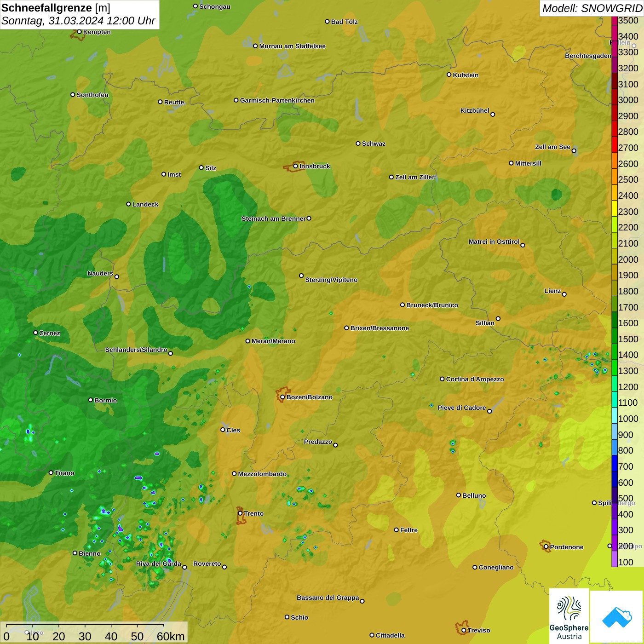The height and width of the screenshot is (644, 644).
Task: Click the Schongau label
Action: click(215, 6)
